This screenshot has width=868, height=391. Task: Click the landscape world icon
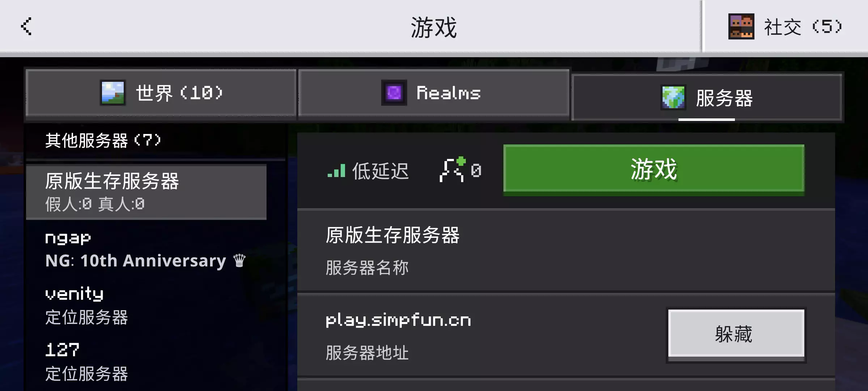pos(112,93)
